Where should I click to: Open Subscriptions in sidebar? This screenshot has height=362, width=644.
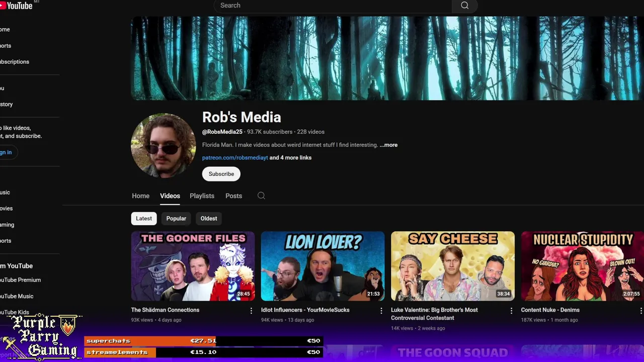pyautogui.click(x=15, y=62)
